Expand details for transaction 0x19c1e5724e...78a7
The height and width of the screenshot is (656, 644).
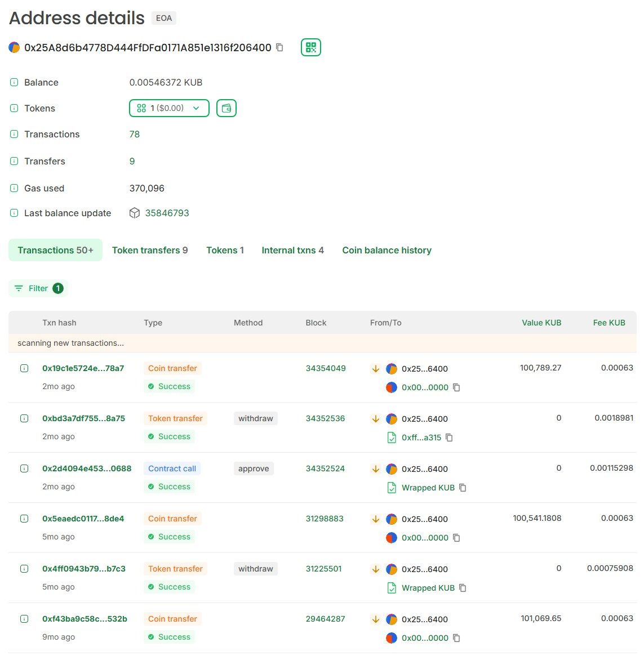click(24, 368)
